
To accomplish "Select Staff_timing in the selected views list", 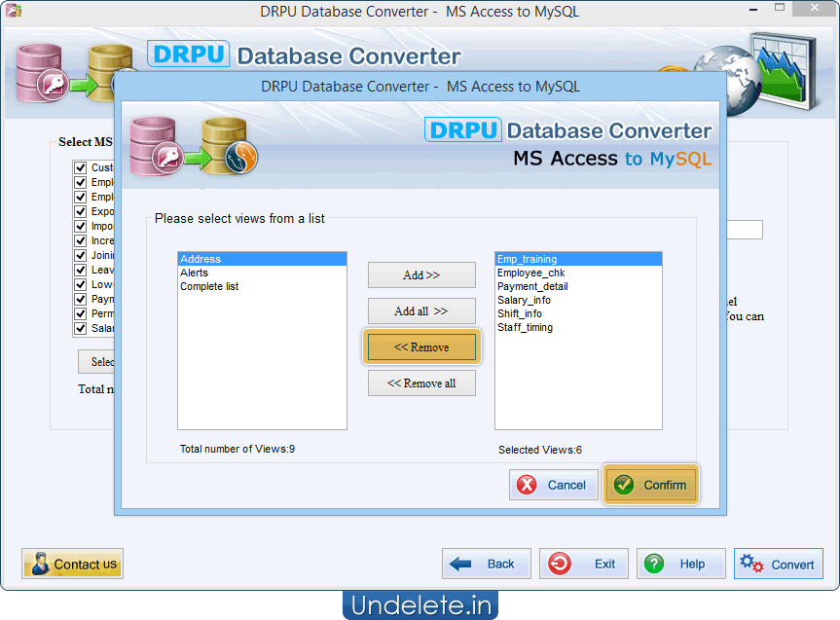I will [578, 327].
